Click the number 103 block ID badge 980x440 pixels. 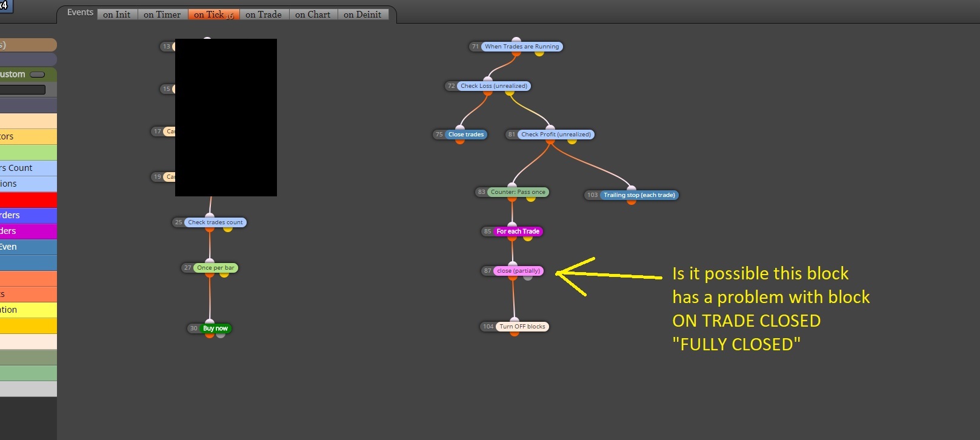592,195
